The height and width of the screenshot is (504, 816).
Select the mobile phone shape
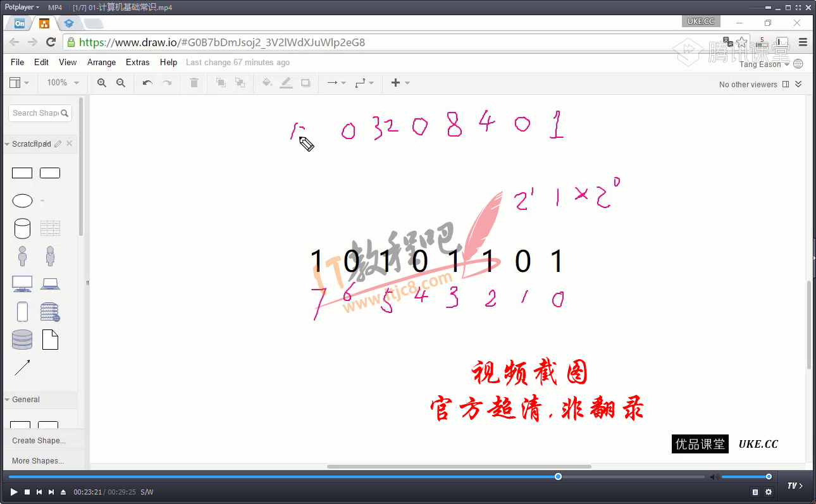tap(22, 312)
